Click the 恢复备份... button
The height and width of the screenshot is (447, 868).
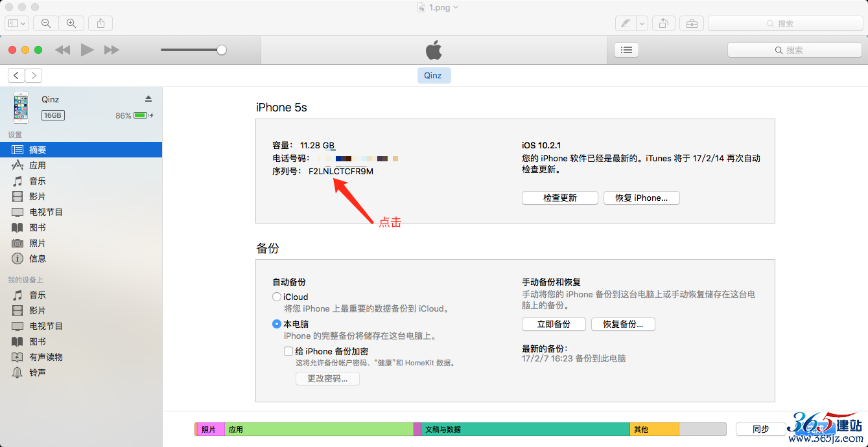pyautogui.click(x=623, y=324)
